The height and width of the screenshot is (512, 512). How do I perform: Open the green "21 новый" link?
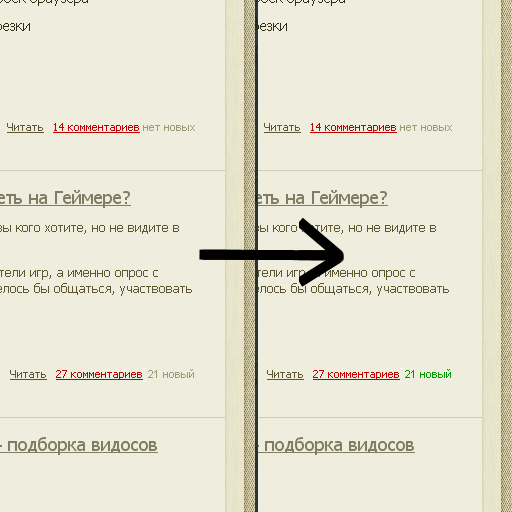[x=428, y=374]
